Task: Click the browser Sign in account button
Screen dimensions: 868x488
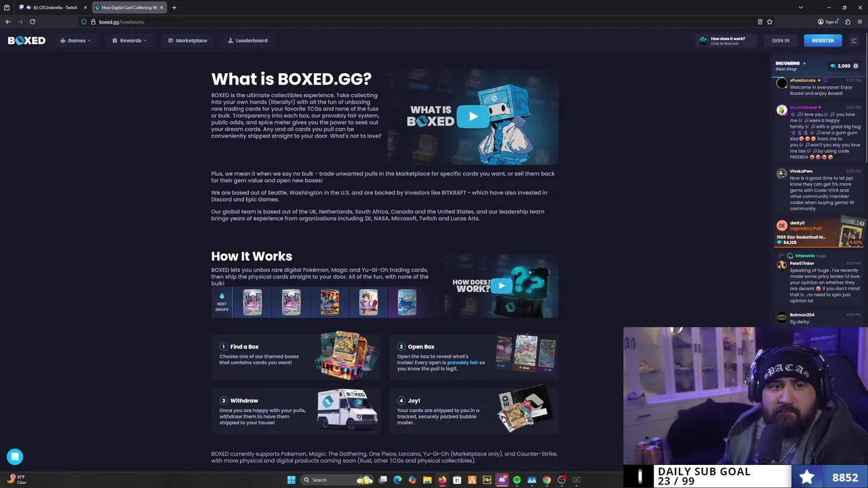Action: point(829,22)
